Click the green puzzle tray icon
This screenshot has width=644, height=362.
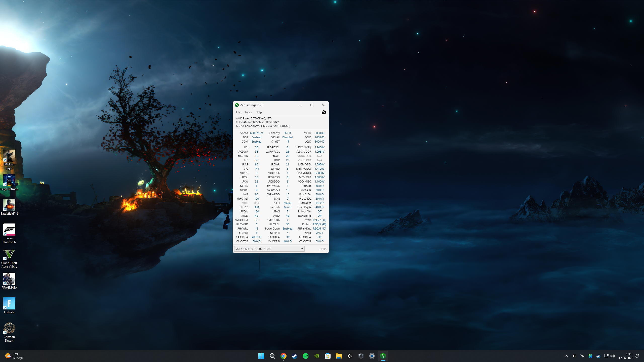coord(590,356)
